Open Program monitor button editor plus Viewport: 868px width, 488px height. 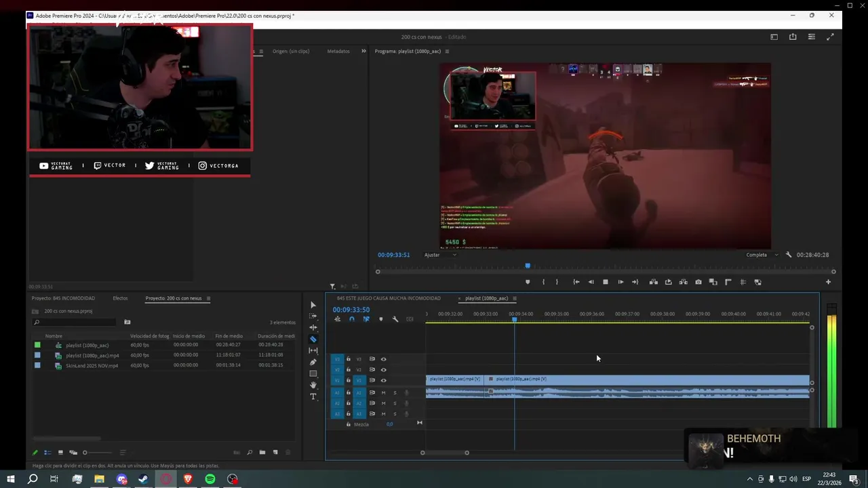point(828,282)
